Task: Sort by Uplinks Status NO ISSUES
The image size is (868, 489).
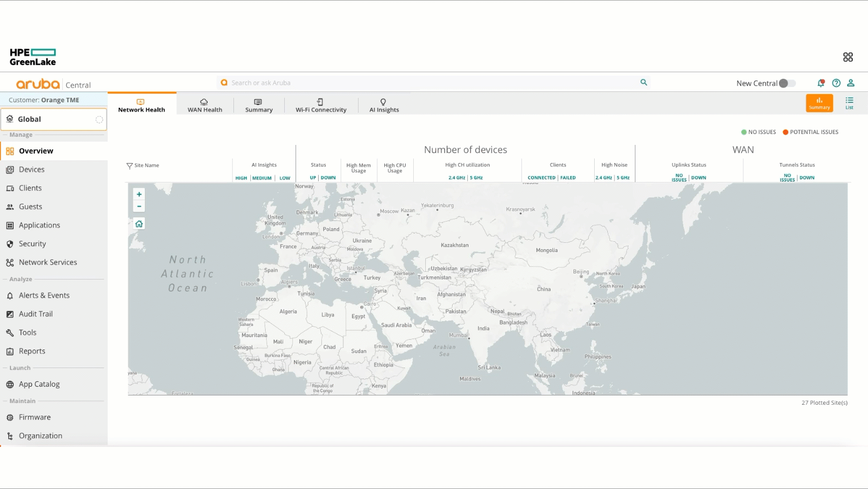Action: coord(679,178)
